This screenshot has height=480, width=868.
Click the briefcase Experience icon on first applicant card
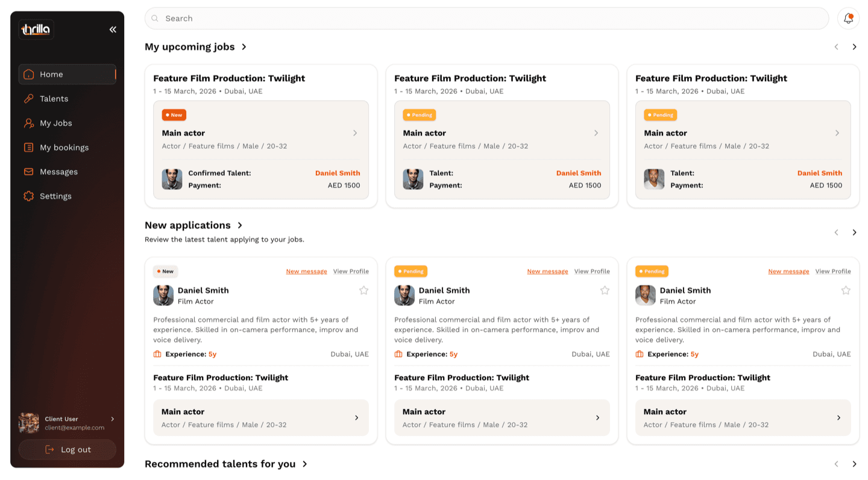(157, 354)
